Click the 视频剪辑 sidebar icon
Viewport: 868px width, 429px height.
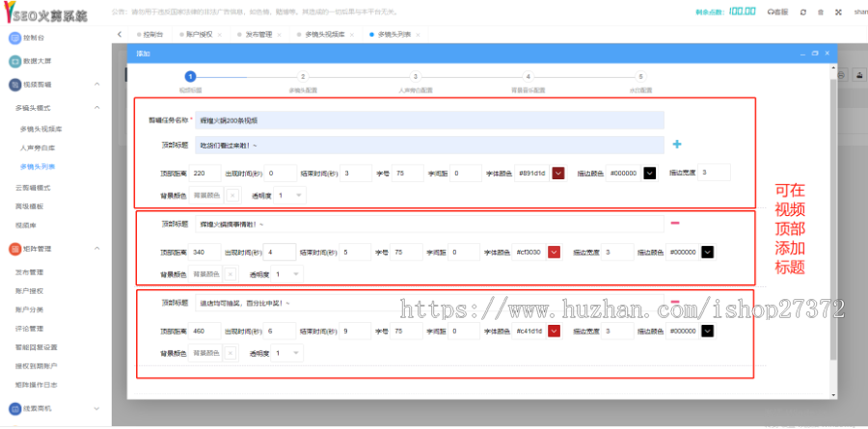[x=14, y=84]
